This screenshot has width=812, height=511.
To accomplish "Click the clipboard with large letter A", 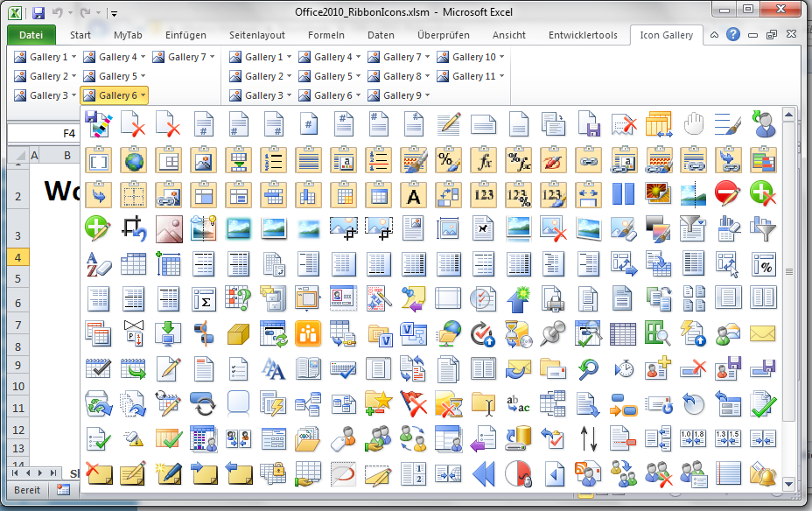I will 414,194.
